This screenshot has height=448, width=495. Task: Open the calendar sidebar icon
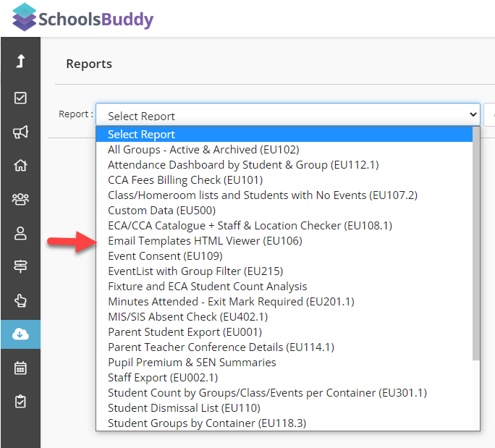tap(20, 368)
